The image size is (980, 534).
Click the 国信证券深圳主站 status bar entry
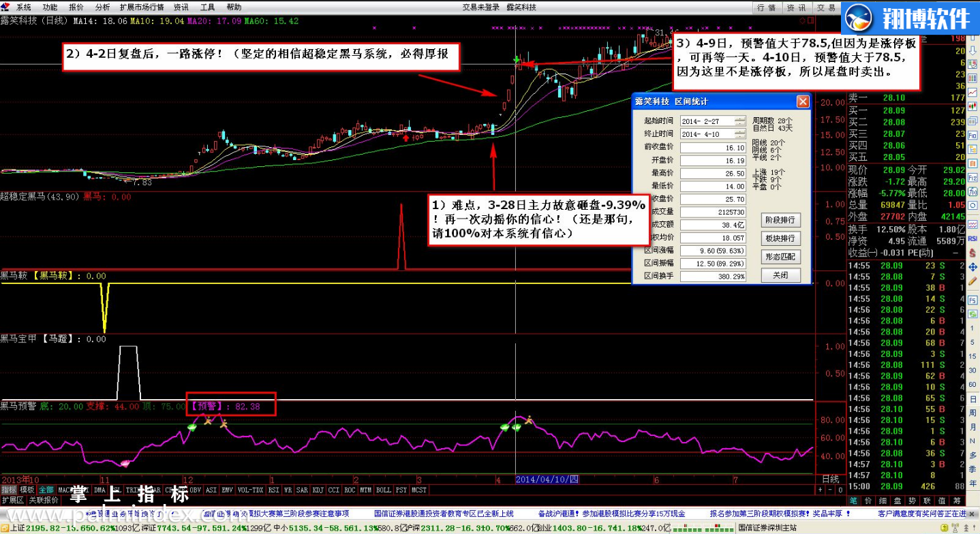tap(768, 528)
